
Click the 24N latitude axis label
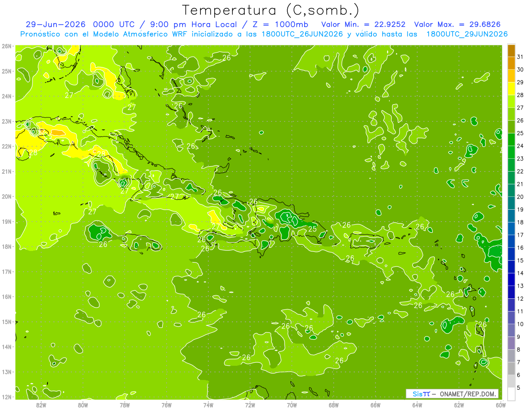pyautogui.click(x=6, y=96)
